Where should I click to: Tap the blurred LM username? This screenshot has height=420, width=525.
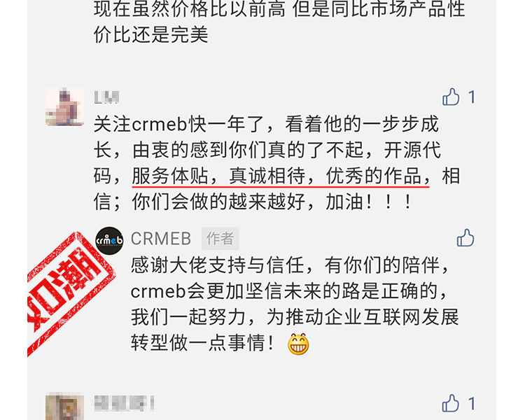[x=106, y=97]
